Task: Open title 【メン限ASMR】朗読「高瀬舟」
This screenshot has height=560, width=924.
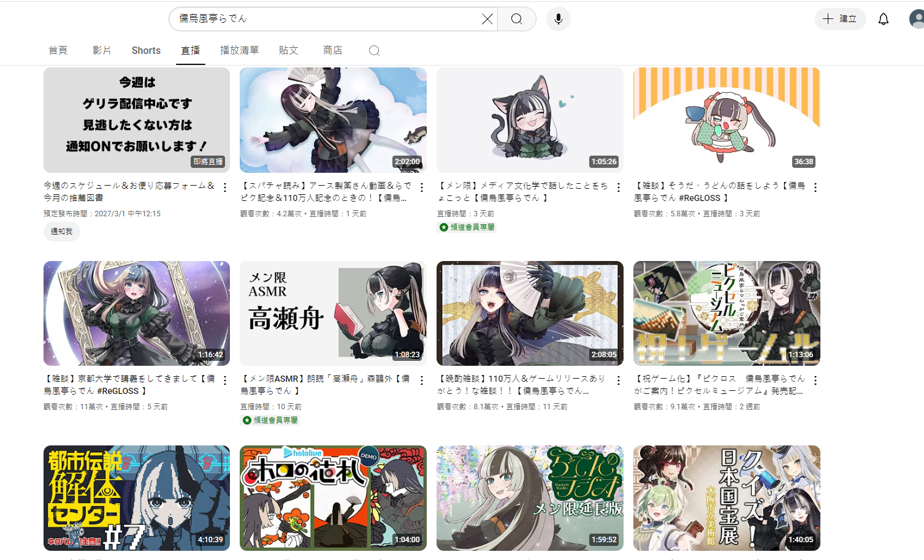Action: point(326,385)
